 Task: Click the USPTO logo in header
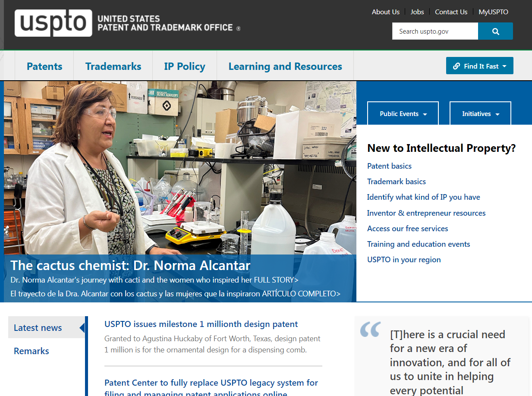[x=53, y=23]
